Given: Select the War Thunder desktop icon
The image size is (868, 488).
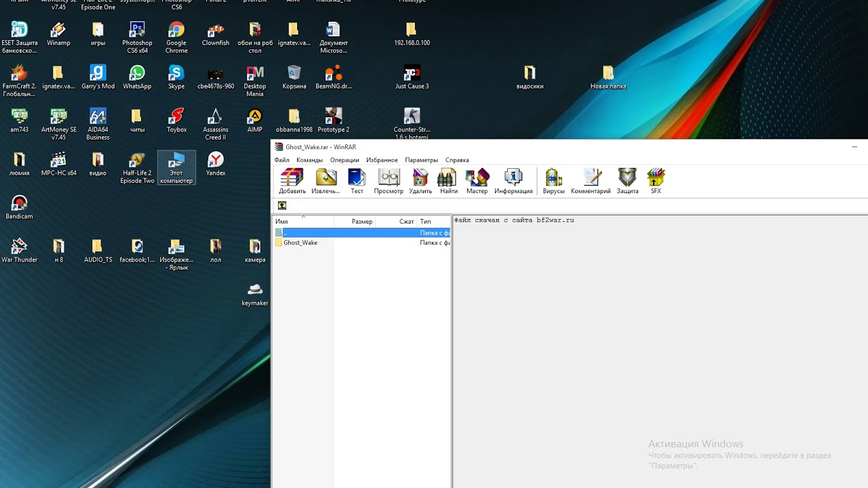Looking at the screenshot, I should 19,251.
